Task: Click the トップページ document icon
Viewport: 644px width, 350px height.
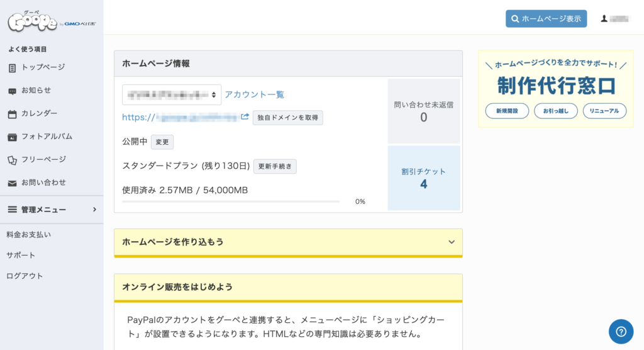Action: (x=13, y=68)
